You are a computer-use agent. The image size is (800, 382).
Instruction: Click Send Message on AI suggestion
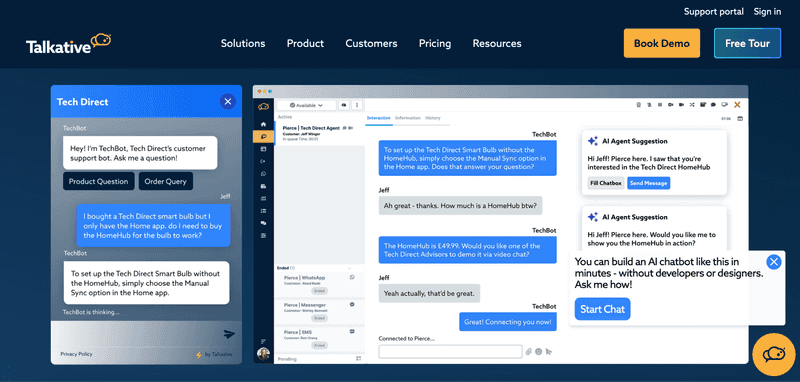(x=648, y=183)
